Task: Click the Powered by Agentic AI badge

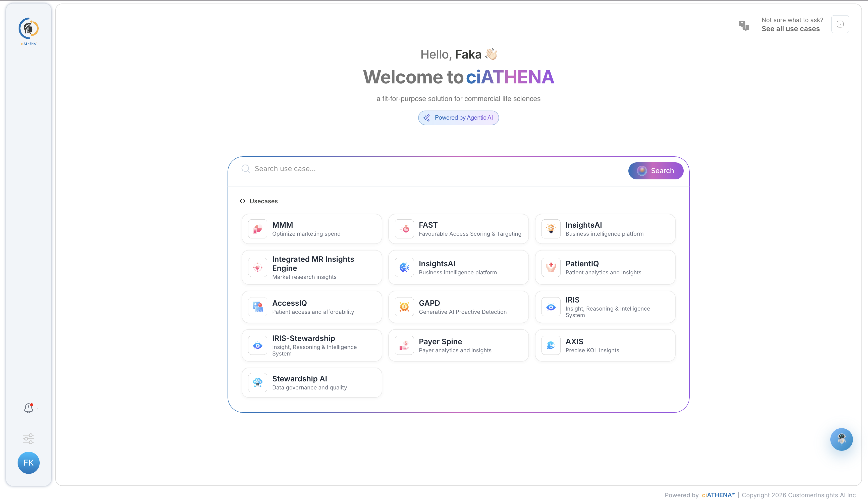Action: click(x=458, y=118)
